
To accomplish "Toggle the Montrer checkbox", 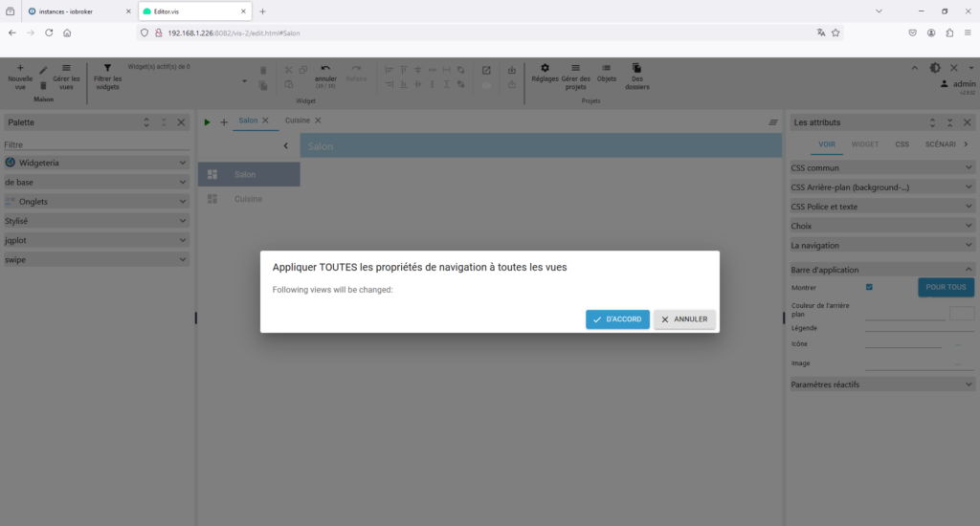I will pos(869,287).
